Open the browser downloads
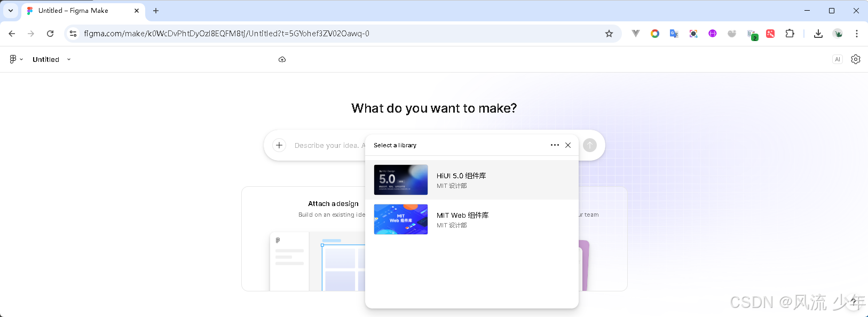 tap(818, 34)
